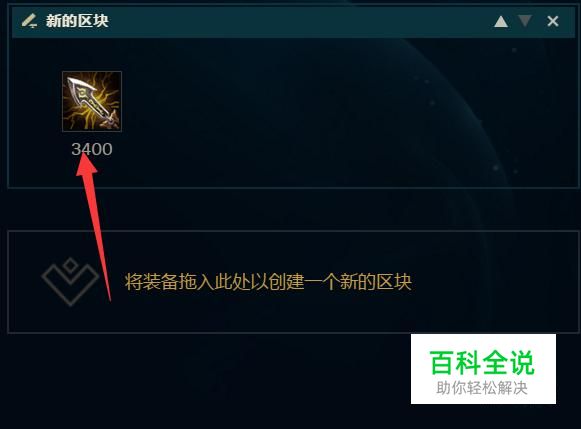581x429 pixels.
Task: Click the 新的区块 block title text
Action: pyautogui.click(x=77, y=21)
